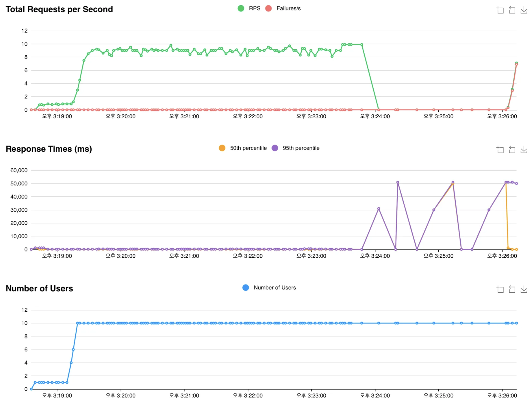Click zoom icon on Number of Users chart
Image resolution: width=532 pixels, height=406 pixels.
[500, 289]
